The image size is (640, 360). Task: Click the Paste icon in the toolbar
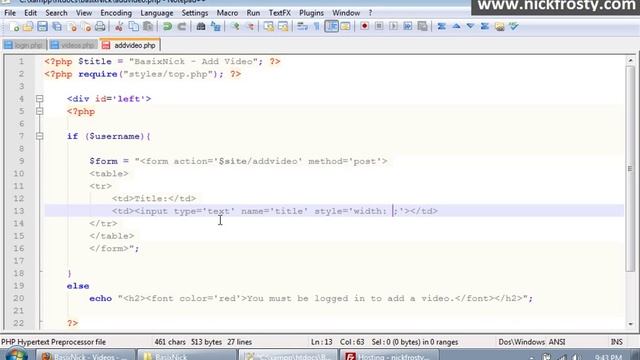coord(148,27)
